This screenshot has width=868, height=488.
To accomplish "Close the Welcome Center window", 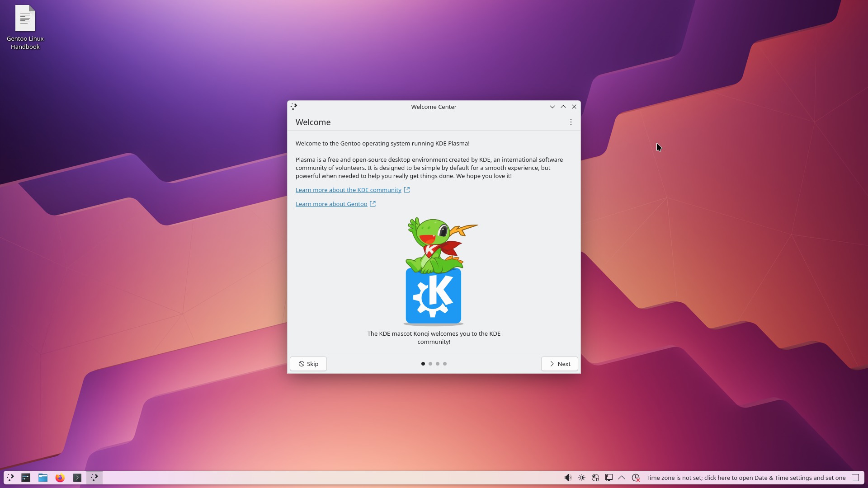I will (x=574, y=107).
